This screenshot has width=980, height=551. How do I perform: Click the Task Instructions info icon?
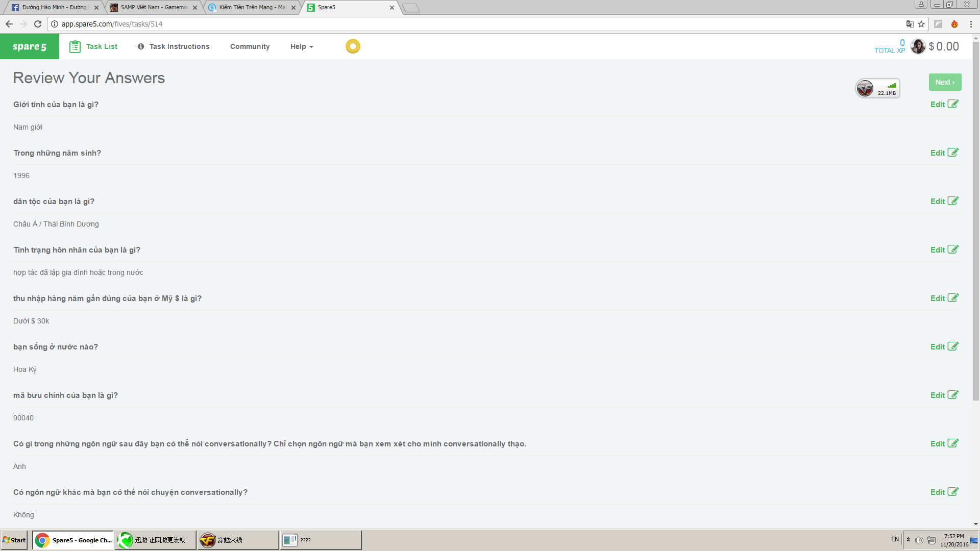click(141, 46)
